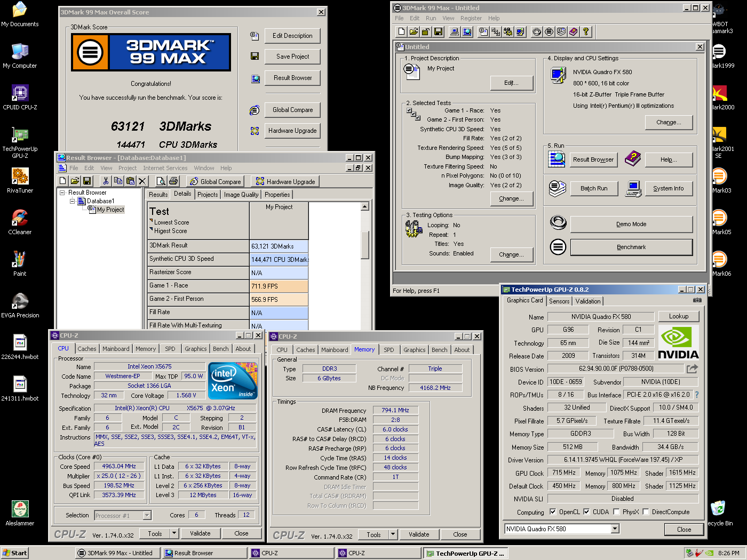Image resolution: width=747 pixels, height=560 pixels.
Task: Open Validation tab in GPU-Z
Action: (x=588, y=301)
